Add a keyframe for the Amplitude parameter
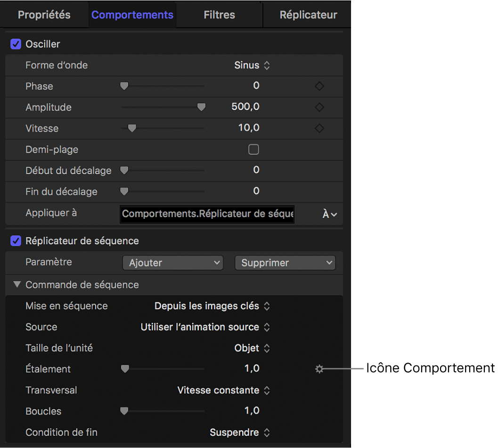 [x=319, y=107]
